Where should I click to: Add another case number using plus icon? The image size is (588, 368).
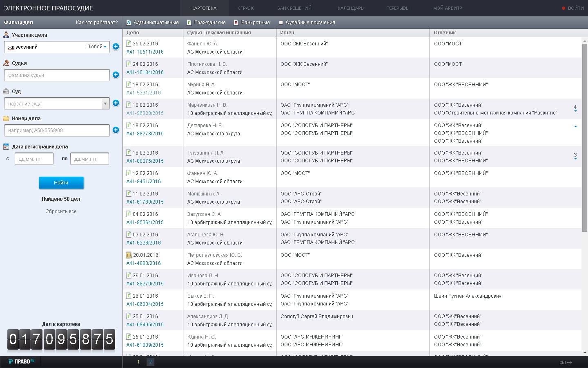(x=116, y=130)
